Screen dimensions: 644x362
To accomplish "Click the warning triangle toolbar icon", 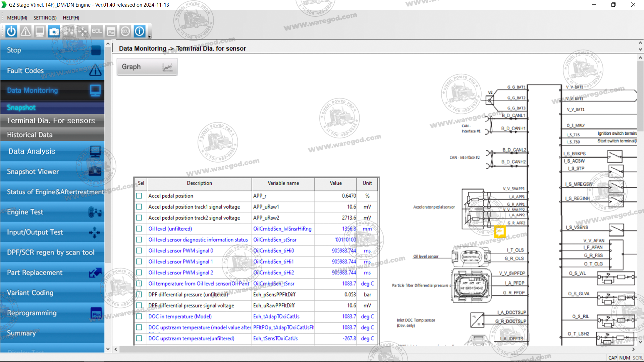I will pos(25,32).
